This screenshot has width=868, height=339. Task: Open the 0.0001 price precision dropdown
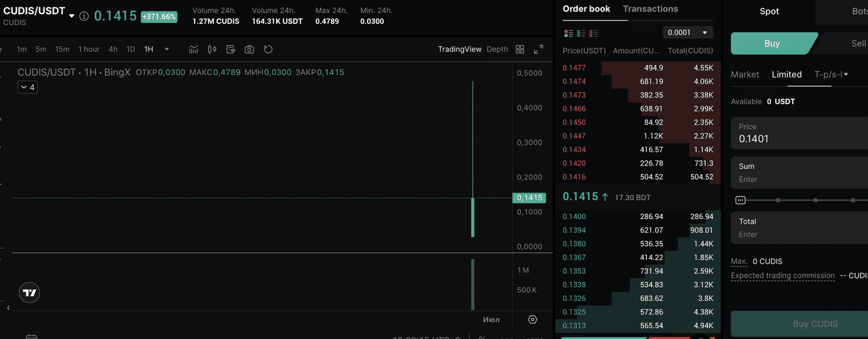click(x=688, y=33)
